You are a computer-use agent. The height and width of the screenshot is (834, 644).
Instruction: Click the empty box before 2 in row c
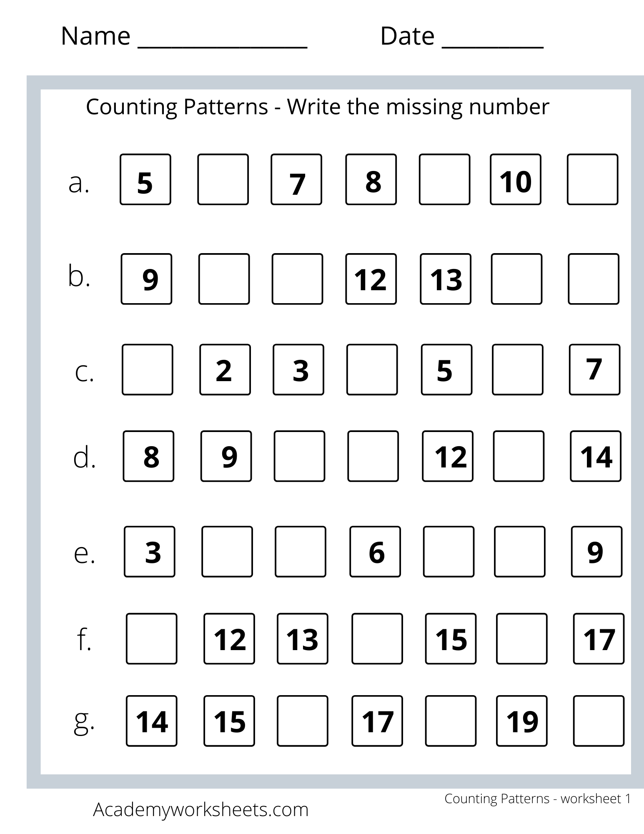[148, 369]
